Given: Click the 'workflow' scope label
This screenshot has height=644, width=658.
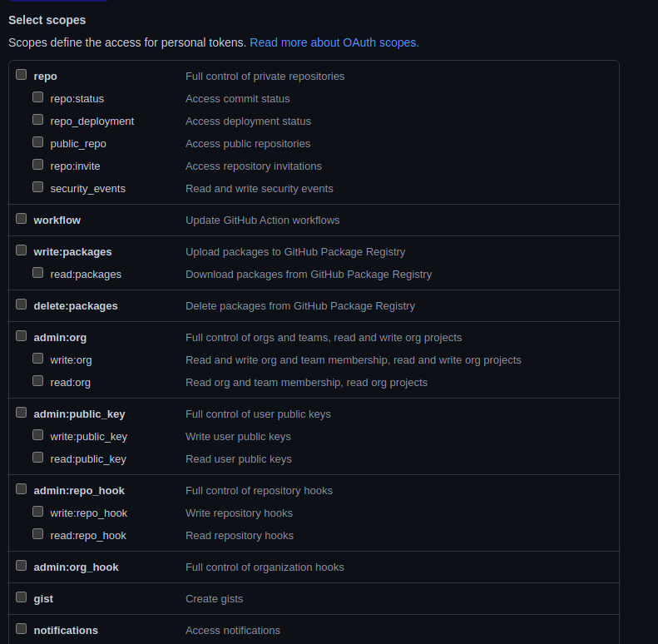Looking at the screenshot, I should [57, 220].
